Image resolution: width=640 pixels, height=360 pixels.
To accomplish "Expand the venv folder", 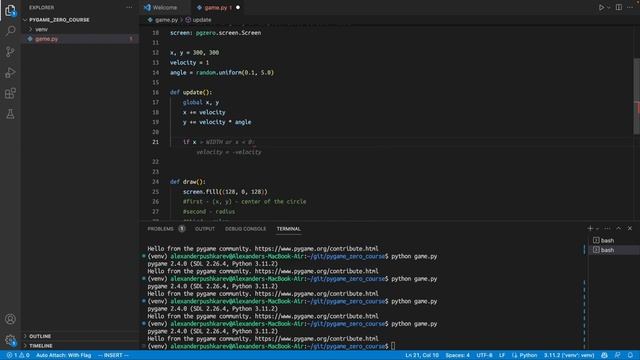I will [x=41, y=29].
